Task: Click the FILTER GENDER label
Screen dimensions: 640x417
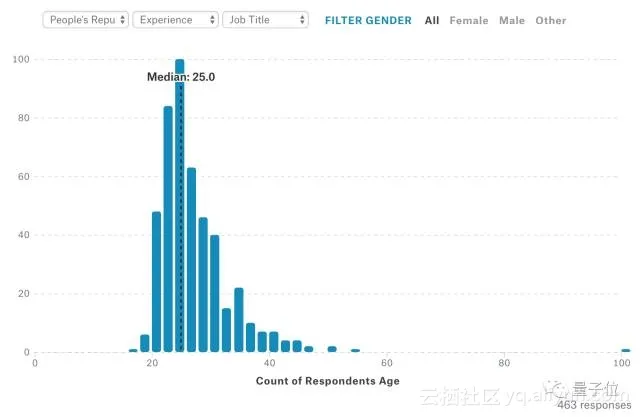Action: click(x=368, y=20)
